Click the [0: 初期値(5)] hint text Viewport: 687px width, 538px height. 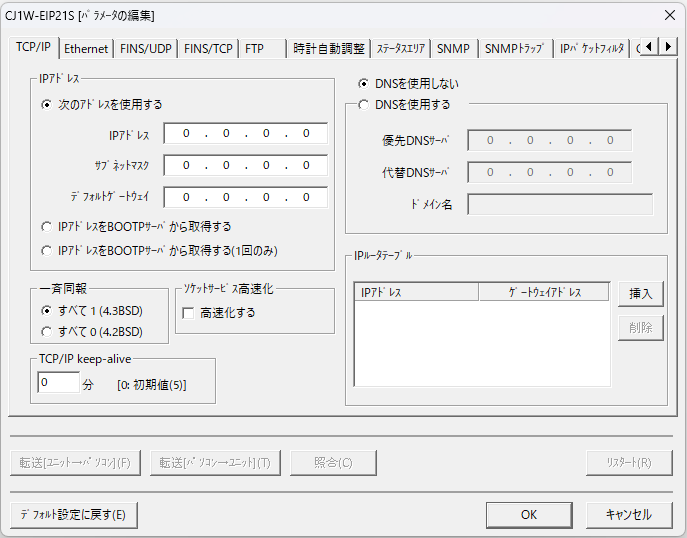click(x=152, y=385)
